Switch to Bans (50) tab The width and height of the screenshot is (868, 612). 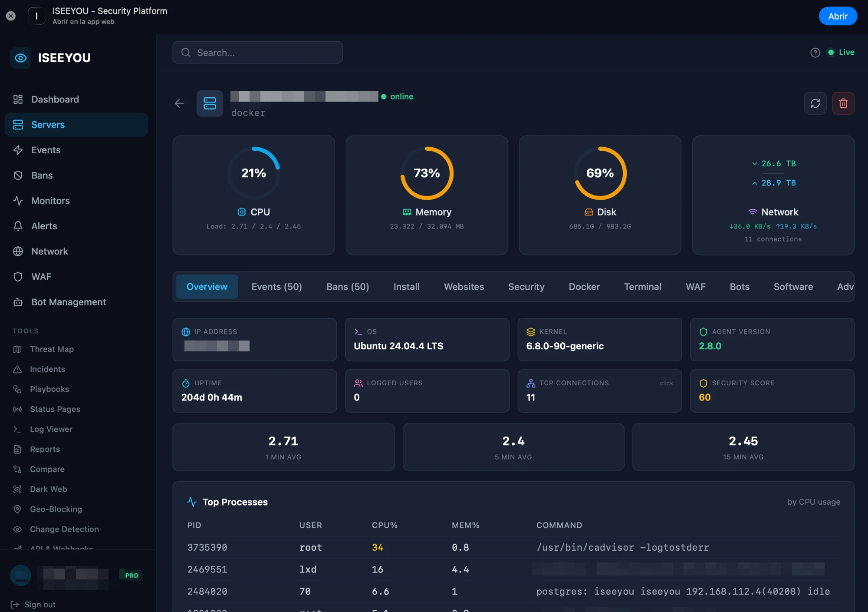pos(348,287)
